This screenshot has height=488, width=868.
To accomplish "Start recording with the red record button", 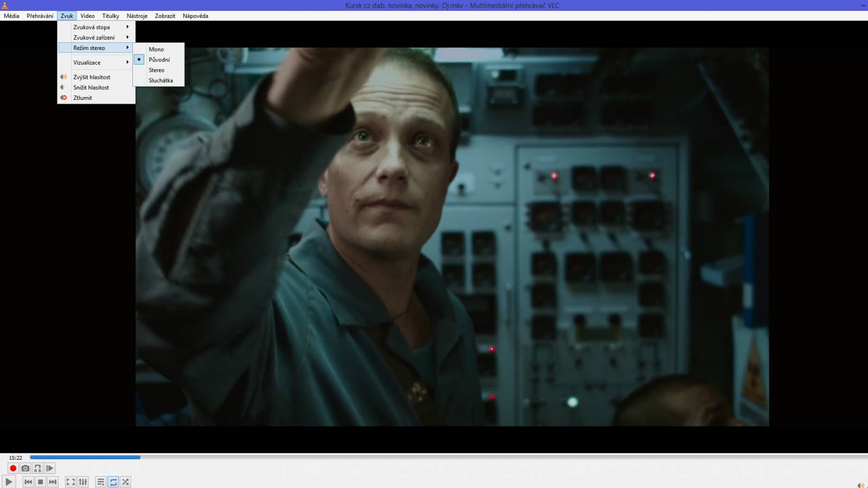I will [13, 468].
